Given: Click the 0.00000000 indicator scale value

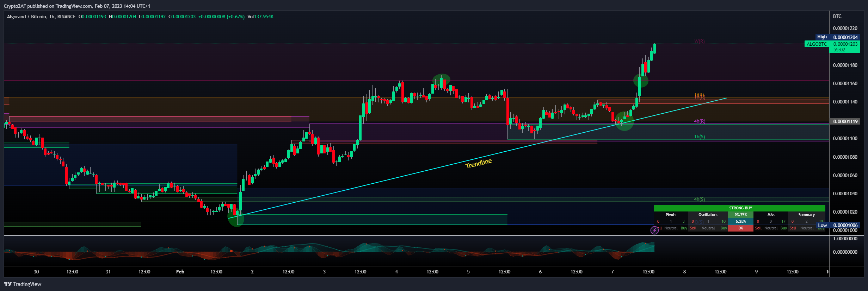Looking at the screenshot, I should pyautogui.click(x=845, y=252).
